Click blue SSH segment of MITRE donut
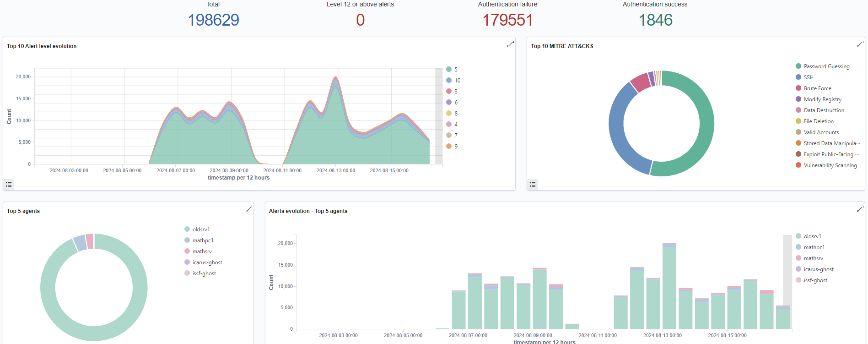Viewport: 868px width, 344px height. click(x=618, y=137)
